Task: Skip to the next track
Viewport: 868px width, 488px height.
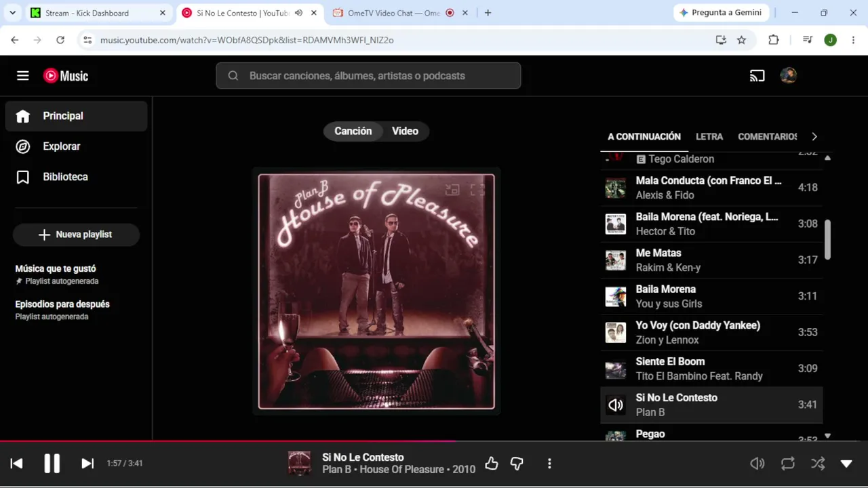Action: coord(87,464)
